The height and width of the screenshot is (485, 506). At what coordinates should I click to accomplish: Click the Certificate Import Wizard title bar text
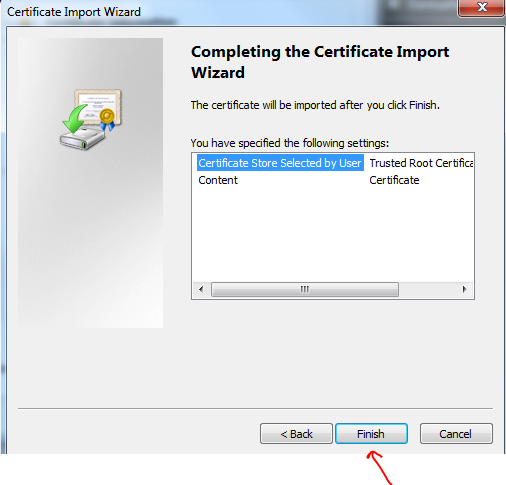(x=74, y=12)
